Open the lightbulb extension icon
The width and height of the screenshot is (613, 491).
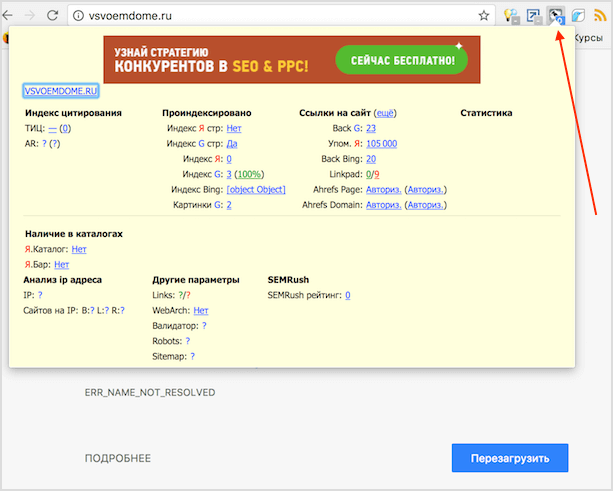click(511, 16)
